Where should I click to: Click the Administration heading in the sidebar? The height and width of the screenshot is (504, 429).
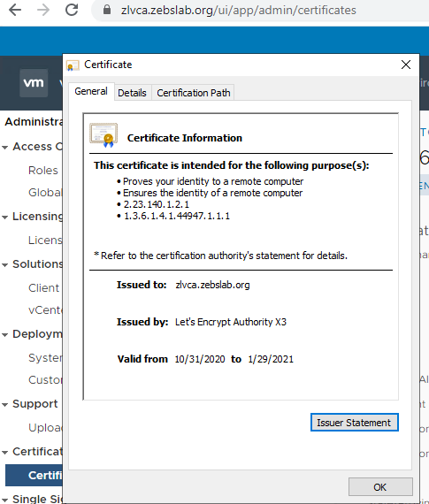click(34, 122)
